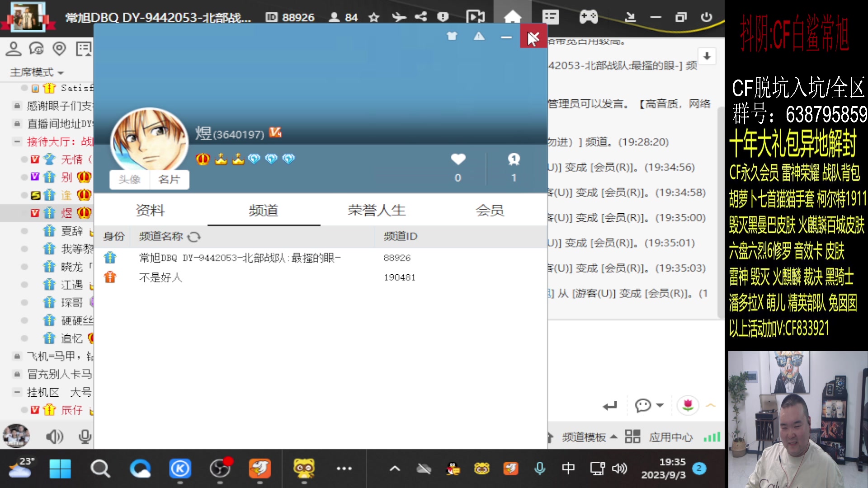Click the favorite star icon in title bar
The image size is (868, 488).
(374, 17)
